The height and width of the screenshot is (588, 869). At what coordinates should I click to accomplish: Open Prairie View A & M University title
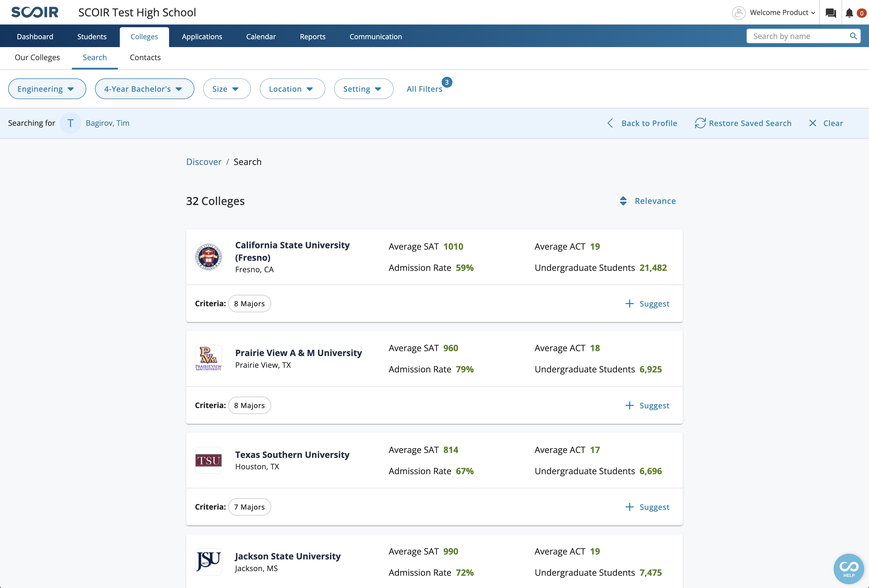[x=298, y=353]
